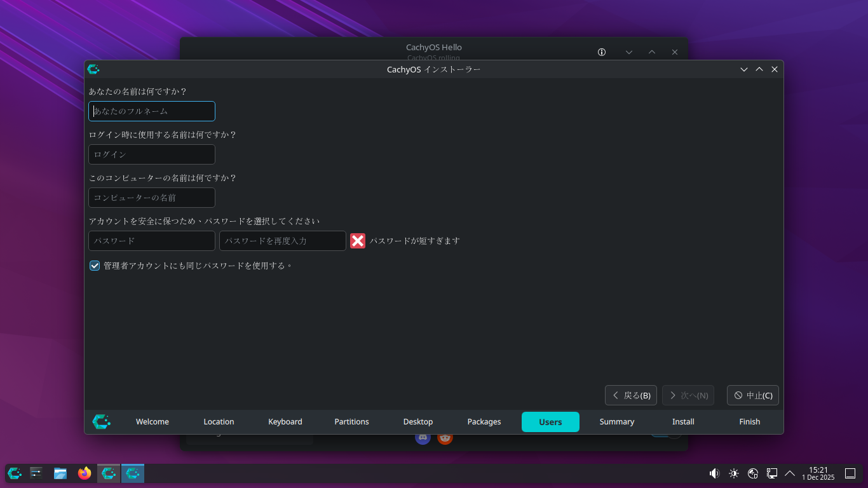868x488 pixels.
Task: Focus the コンピューターの名前 field
Action: click(152, 198)
